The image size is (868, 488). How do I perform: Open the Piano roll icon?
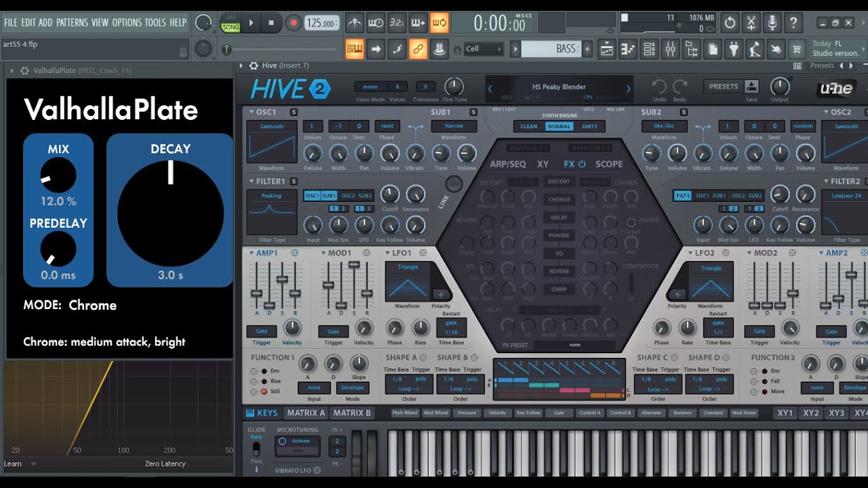pyautogui.click(x=628, y=49)
